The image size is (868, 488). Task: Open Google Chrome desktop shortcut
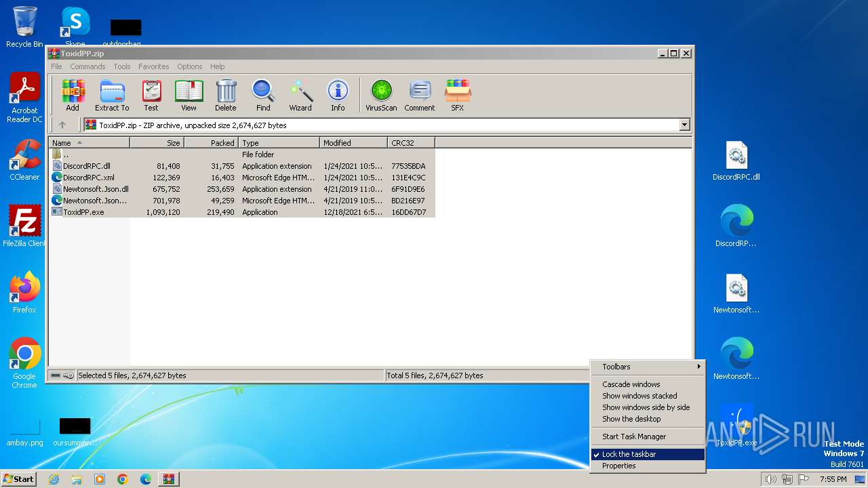24,363
